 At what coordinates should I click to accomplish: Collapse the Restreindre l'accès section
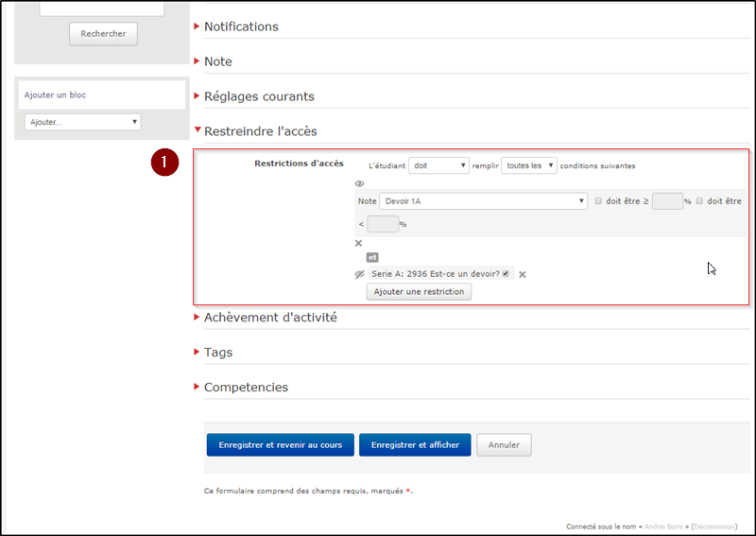(x=260, y=131)
